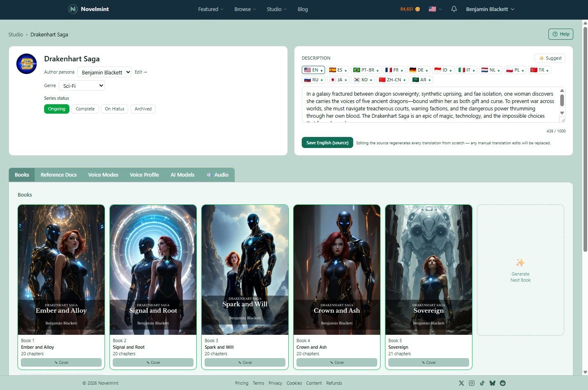Set series status to Ongoing
588x390 pixels.
click(x=57, y=109)
